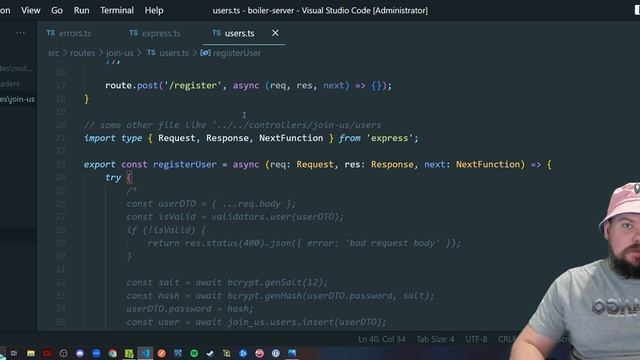Click the TS icon on express.ts tab

click(x=133, y=33)
